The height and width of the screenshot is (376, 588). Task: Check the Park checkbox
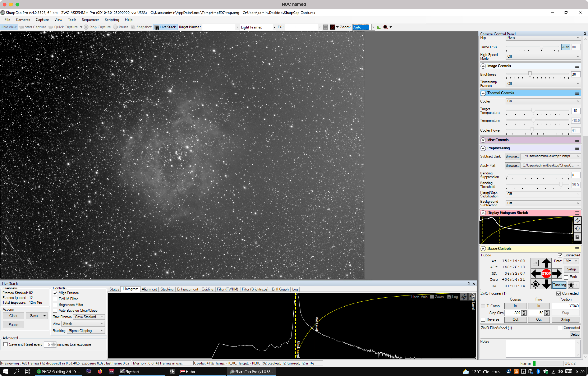tap(566, 277)
